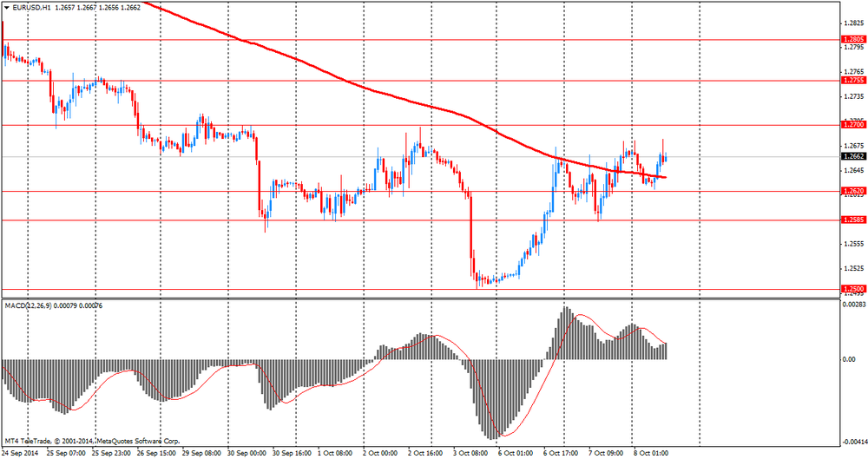The image size is (868, 459).
Task: Click the 1.2765 price scale value
Action: tap(854, 72)
